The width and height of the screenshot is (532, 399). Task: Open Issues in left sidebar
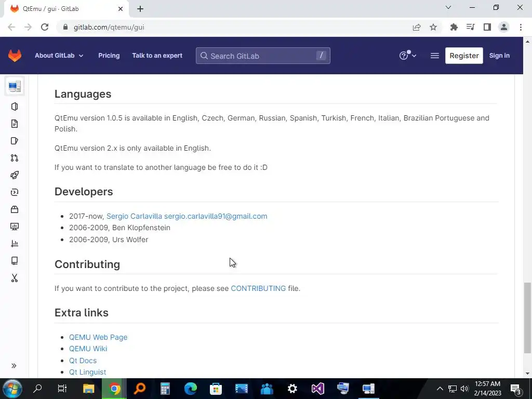click(x=15, y=141)
